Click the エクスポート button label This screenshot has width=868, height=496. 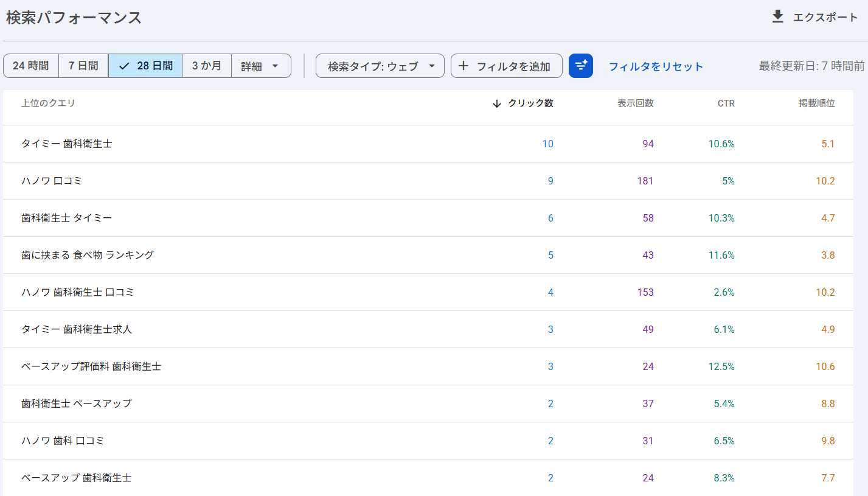tap(825, 17)
